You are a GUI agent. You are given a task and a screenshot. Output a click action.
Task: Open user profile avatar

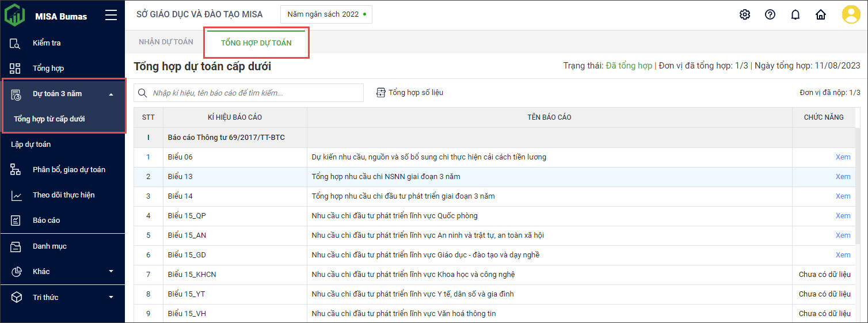pyautogui.click(x=851, y=15)
